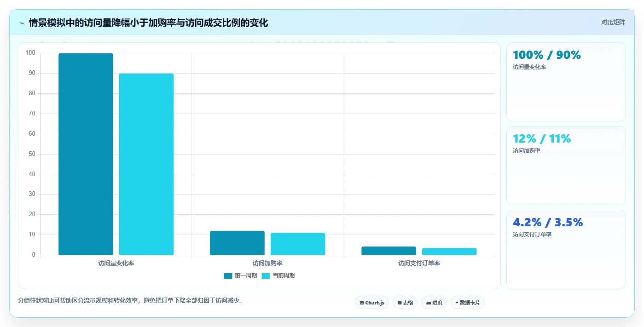Click the x-axis label 访问支付订单率
The width and height of the screenshot is (644, 327).
(x=419, y=264)
